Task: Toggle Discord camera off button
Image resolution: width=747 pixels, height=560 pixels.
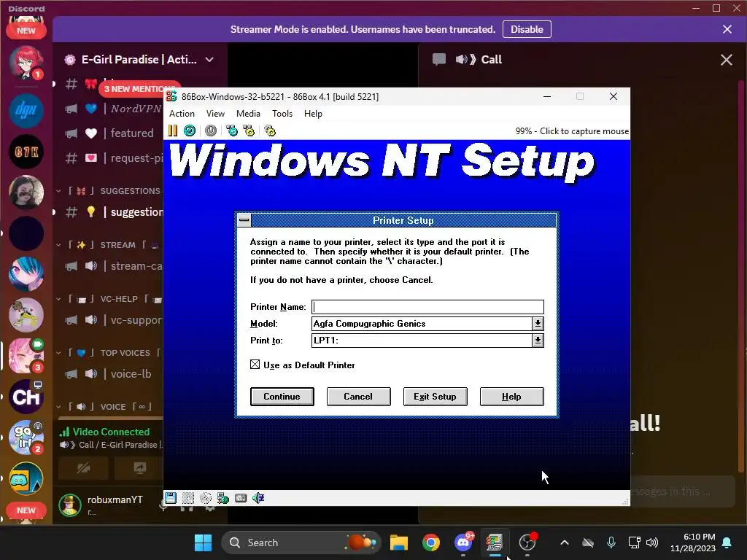Action: (83, 468)
